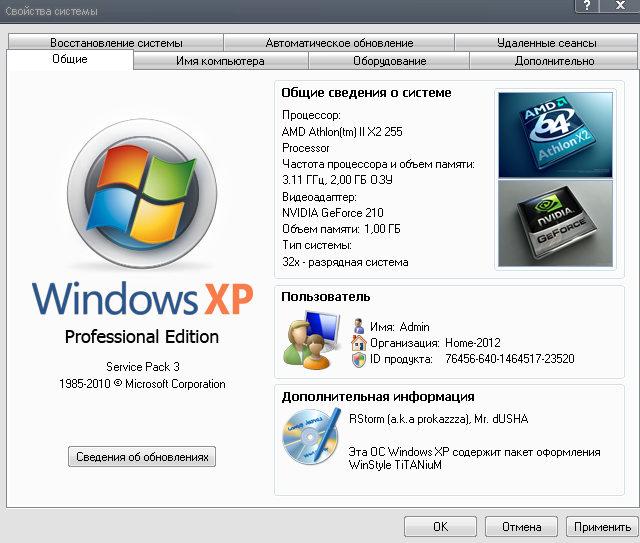Click the AMD Athlon X2 logo image
Screen dimensions: 640x543
(x=556, y=135)
